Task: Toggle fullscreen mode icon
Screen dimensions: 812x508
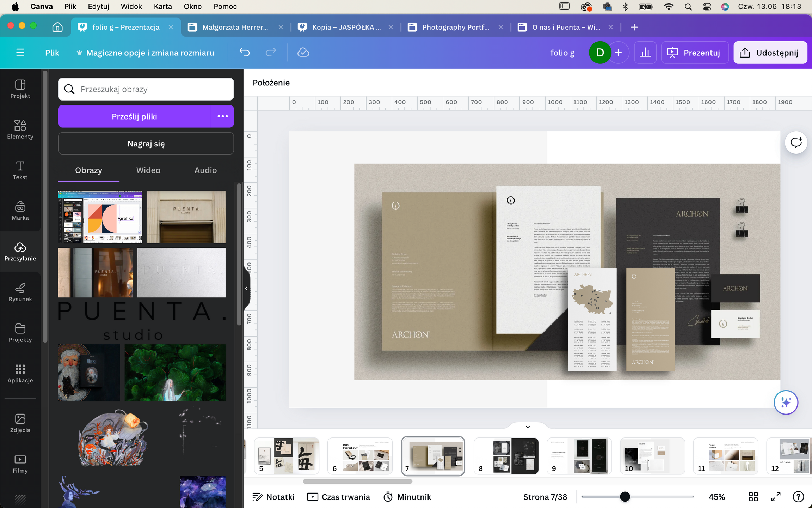Action: [x=776, y=497]
